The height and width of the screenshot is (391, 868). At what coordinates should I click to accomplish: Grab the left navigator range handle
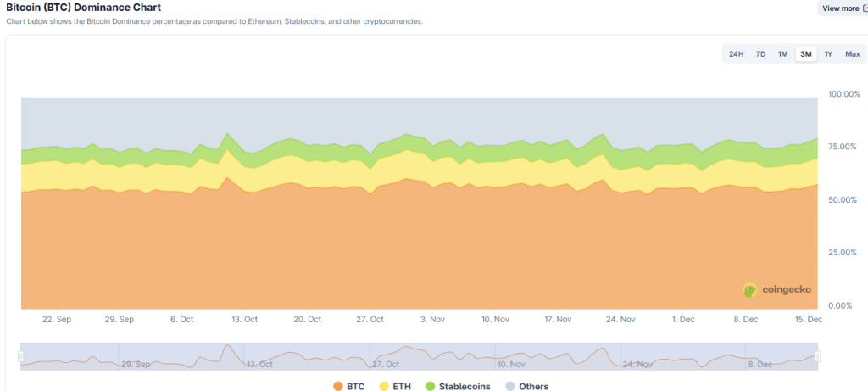[21, 356]
